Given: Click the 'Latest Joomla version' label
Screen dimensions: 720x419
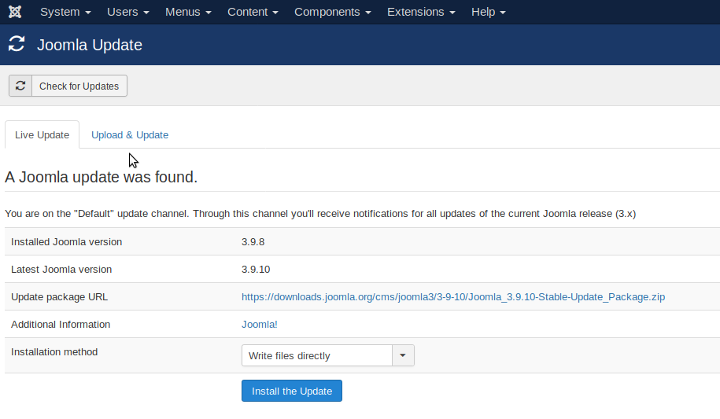Looking at the screenshot, I should 62,269.
